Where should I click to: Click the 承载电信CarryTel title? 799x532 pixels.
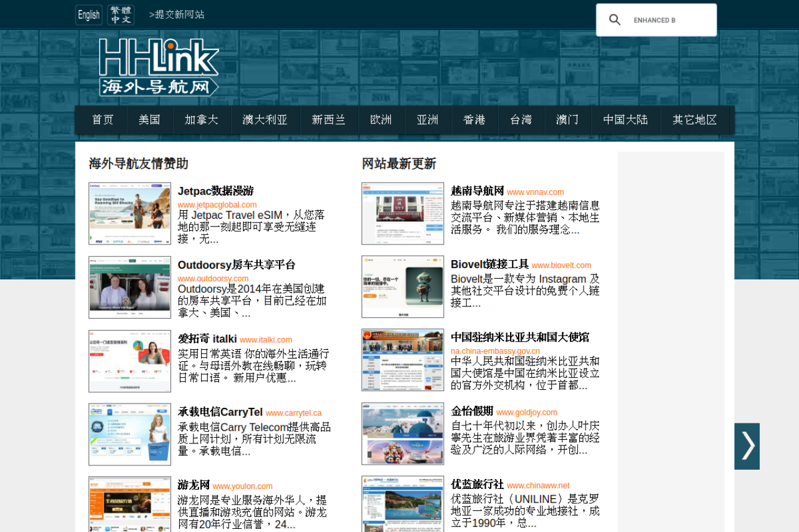(x=220, y=412)
